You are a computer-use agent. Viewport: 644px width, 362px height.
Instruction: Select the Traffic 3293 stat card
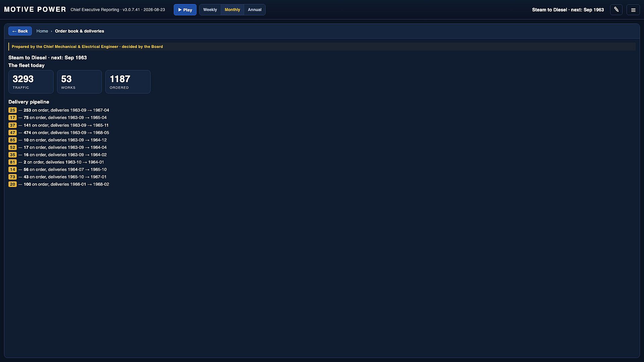[31, 82]
